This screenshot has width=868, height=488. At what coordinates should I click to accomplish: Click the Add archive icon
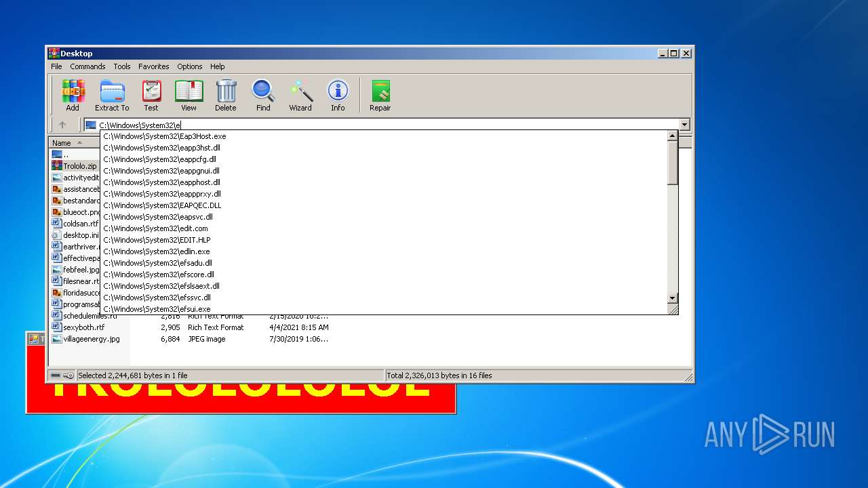(73, 95)
